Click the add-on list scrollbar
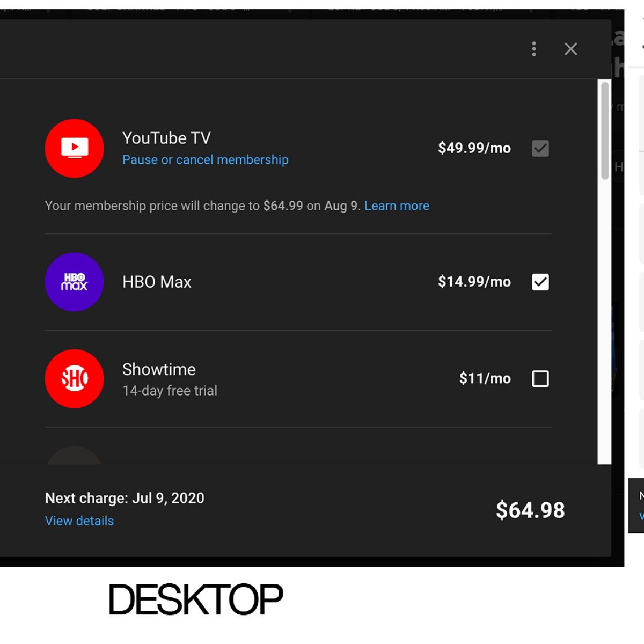644x644 pixels. coord(605,131)
